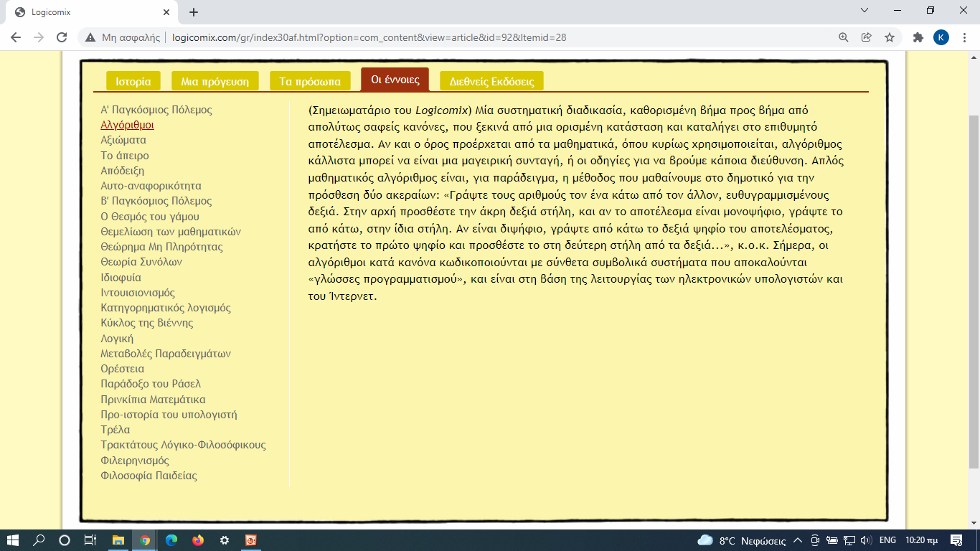980x551 pixels.
Task: Launch Firefox from the taskbar
Action: [x=198, y=540]
